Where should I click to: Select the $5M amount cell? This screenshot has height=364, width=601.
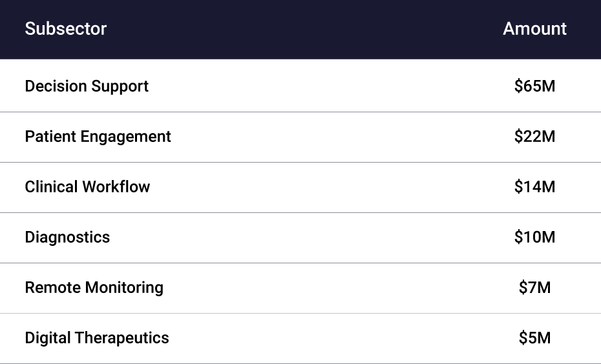coord(534,338)
